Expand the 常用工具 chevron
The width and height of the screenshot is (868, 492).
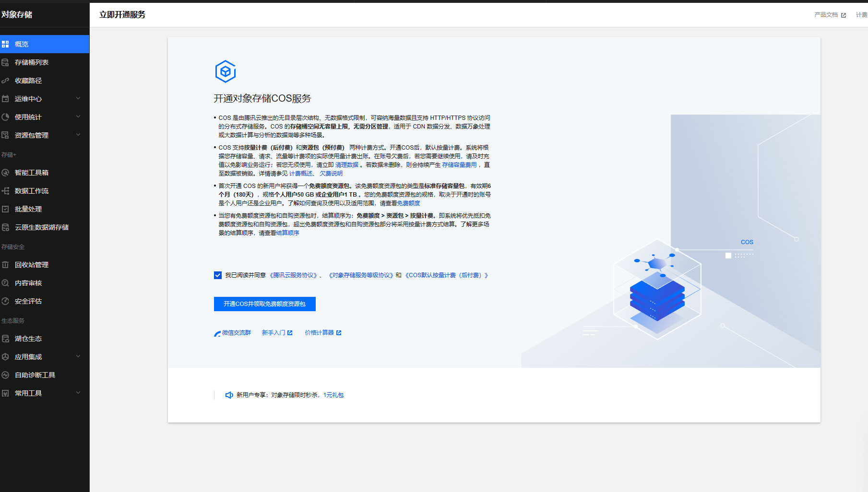pyautogui.click(x=78, y=393)
